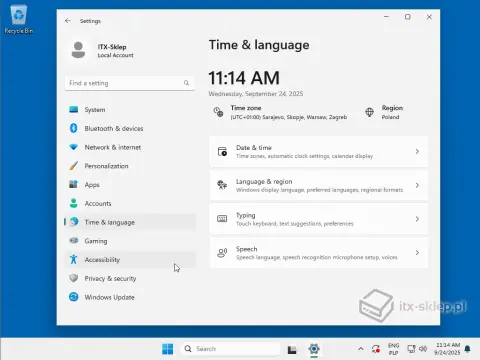Click the Windows Update sync icon
Screen dimensions: 480x360
73,297
